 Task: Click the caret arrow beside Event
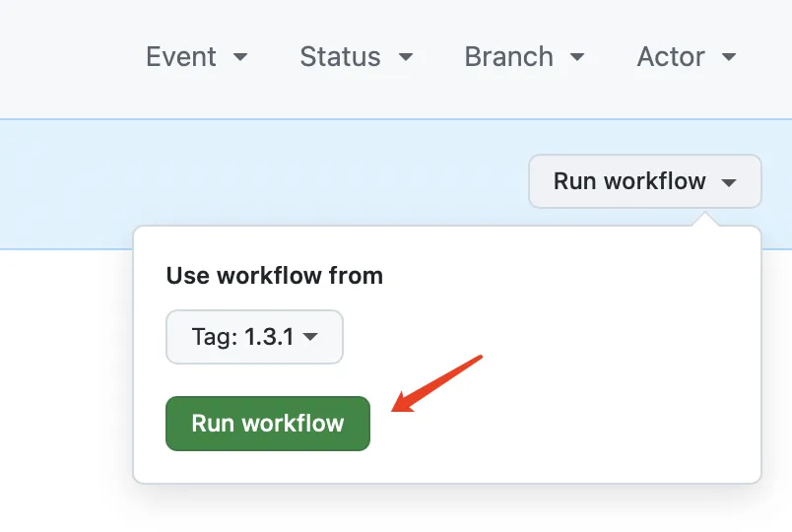(x=240, y=58)
